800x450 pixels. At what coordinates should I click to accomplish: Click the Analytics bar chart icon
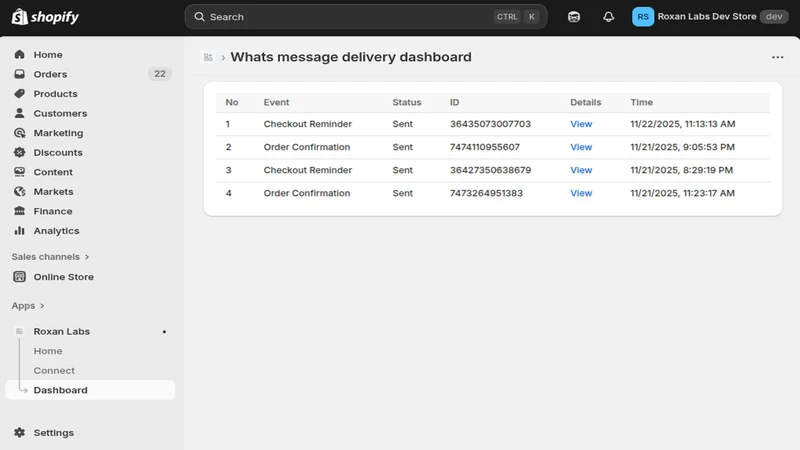(19, 231)
